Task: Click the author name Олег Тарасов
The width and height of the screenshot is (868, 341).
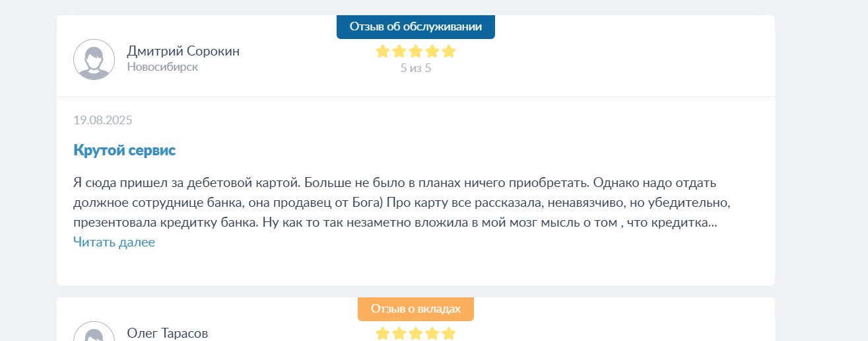Action: pos(168,333)
